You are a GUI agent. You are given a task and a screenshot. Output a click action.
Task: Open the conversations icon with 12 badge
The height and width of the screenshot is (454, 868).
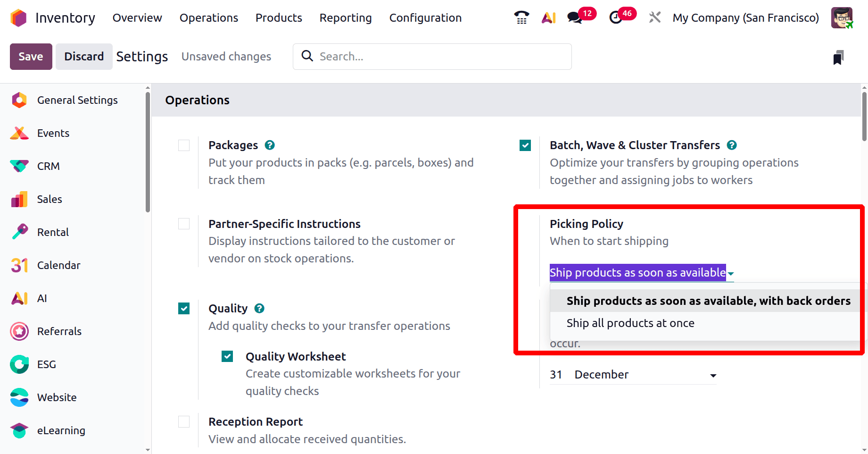(574, 18)
